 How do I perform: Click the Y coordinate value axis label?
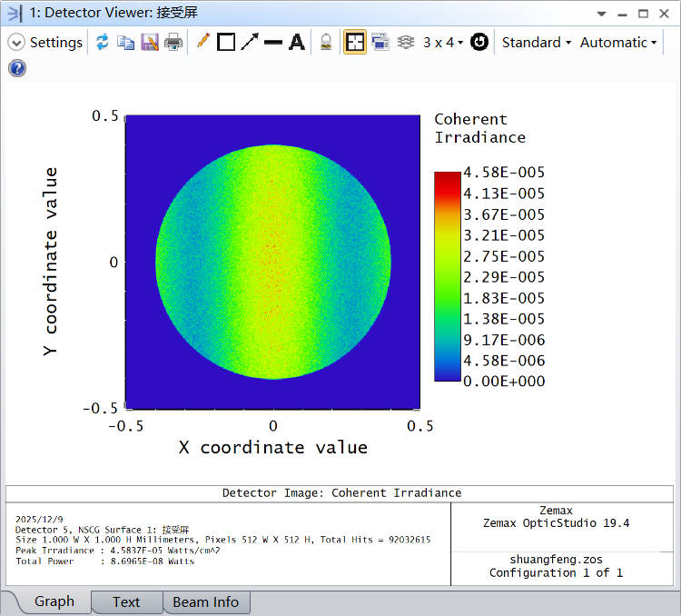click(50, 262)
